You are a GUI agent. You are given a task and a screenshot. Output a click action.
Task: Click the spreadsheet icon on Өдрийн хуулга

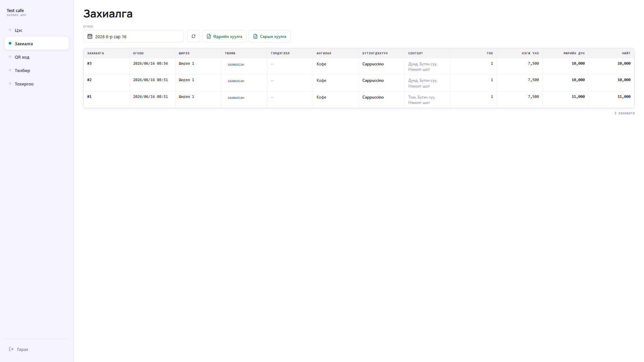(209, 36)
